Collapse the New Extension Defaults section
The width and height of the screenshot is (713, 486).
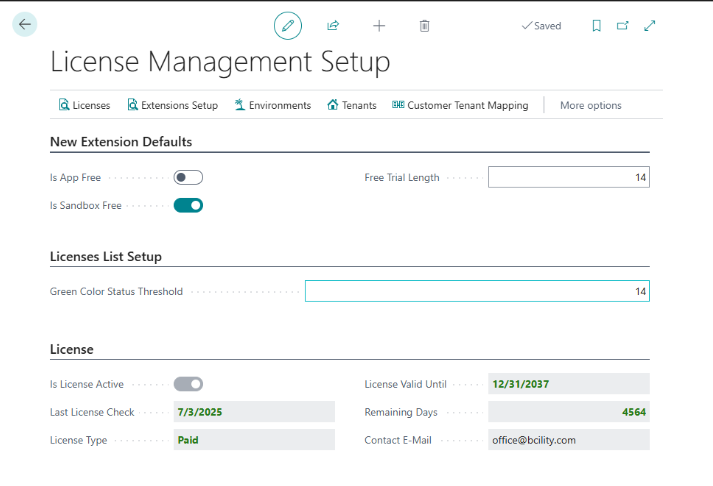[121, 142]
